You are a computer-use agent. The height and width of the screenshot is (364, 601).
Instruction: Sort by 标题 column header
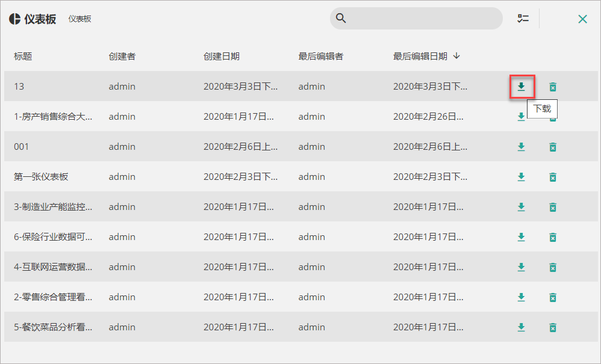(23, 57)
